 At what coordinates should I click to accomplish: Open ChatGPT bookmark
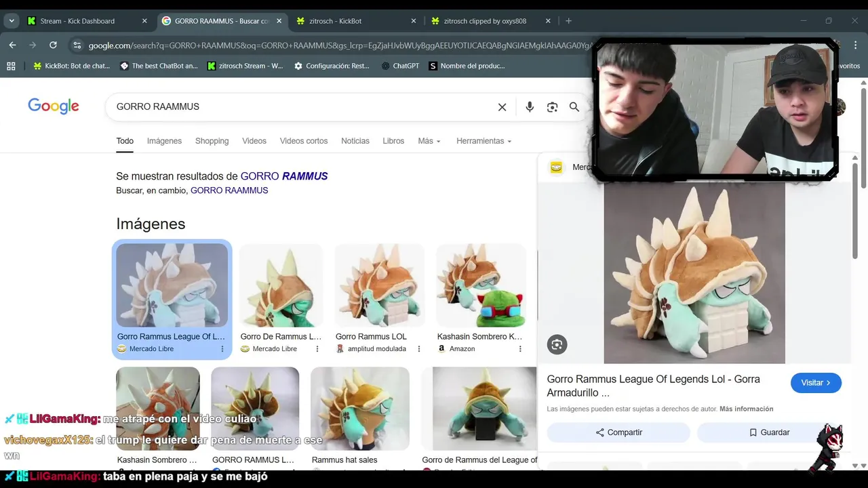(400, 66)
